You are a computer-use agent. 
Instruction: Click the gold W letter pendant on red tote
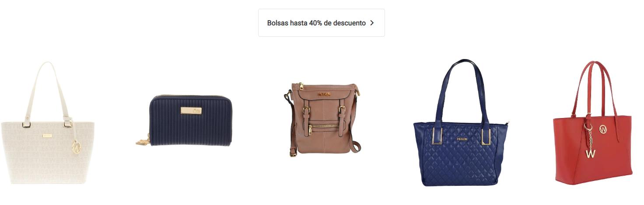[591, 153]
